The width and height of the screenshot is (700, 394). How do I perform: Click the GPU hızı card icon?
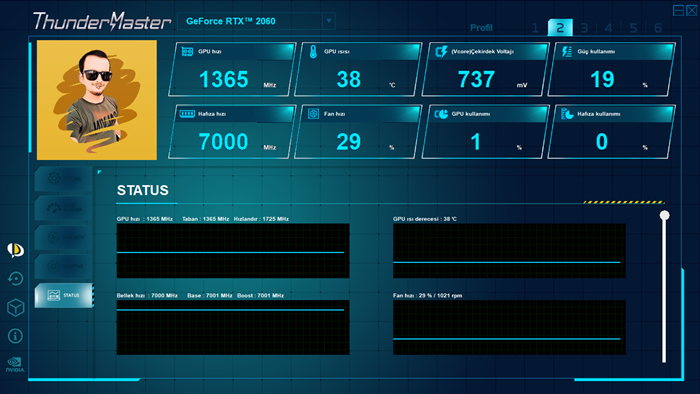point(187,52)
